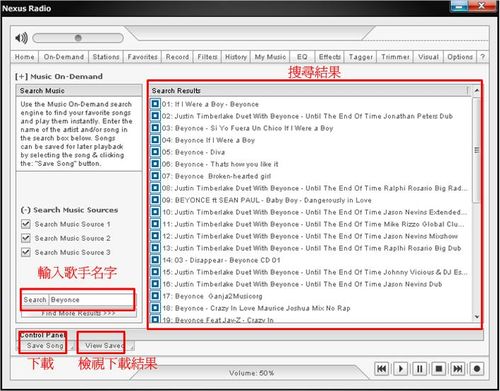Select result text 05: Beyonce - Diva
This screenshot has height=391, width=500.
coord(193,152)
